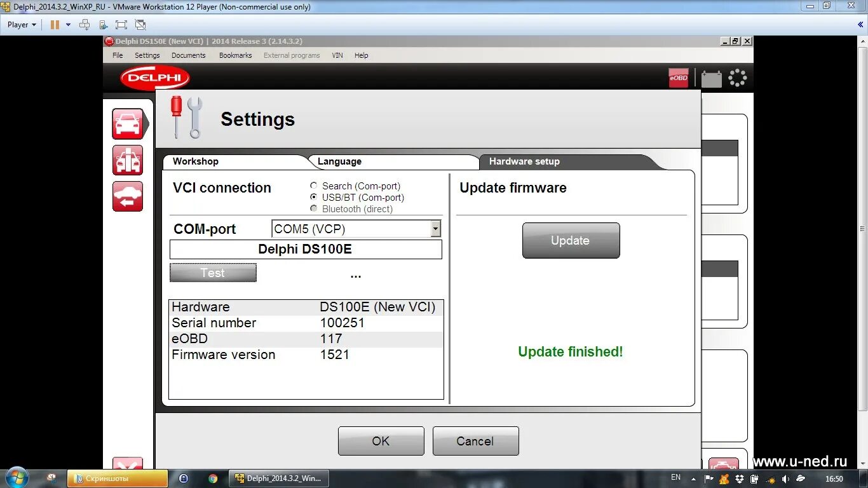868x488 pixels.
Task: Click the Delphi DS100E device field
Action: coord(306,249)
